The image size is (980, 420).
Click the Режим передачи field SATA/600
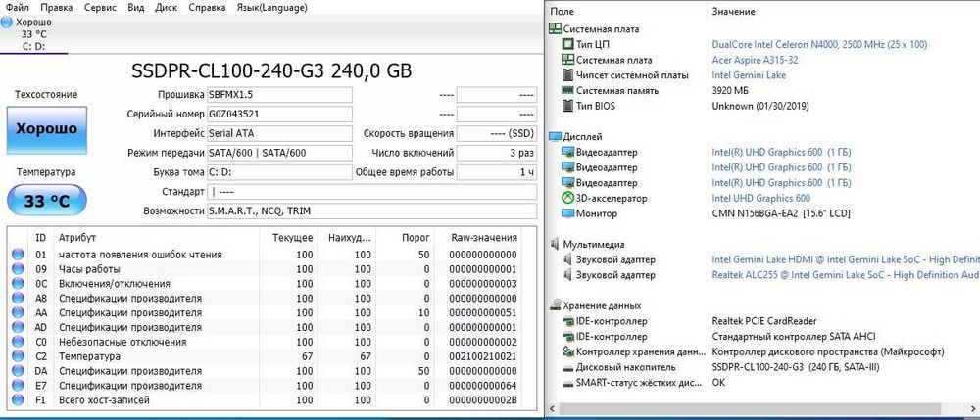[279, 153]
